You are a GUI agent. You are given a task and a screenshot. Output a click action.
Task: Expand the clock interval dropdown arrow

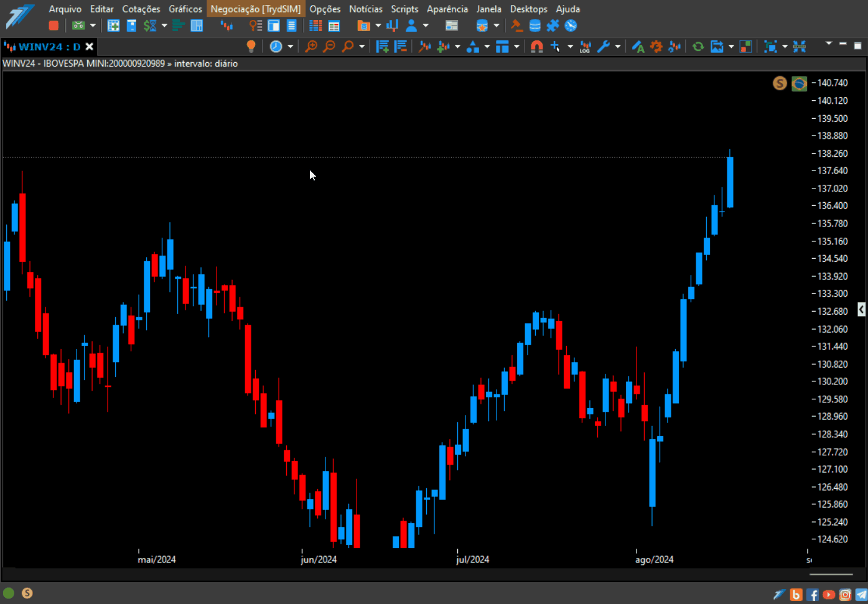tap(290, 46)
